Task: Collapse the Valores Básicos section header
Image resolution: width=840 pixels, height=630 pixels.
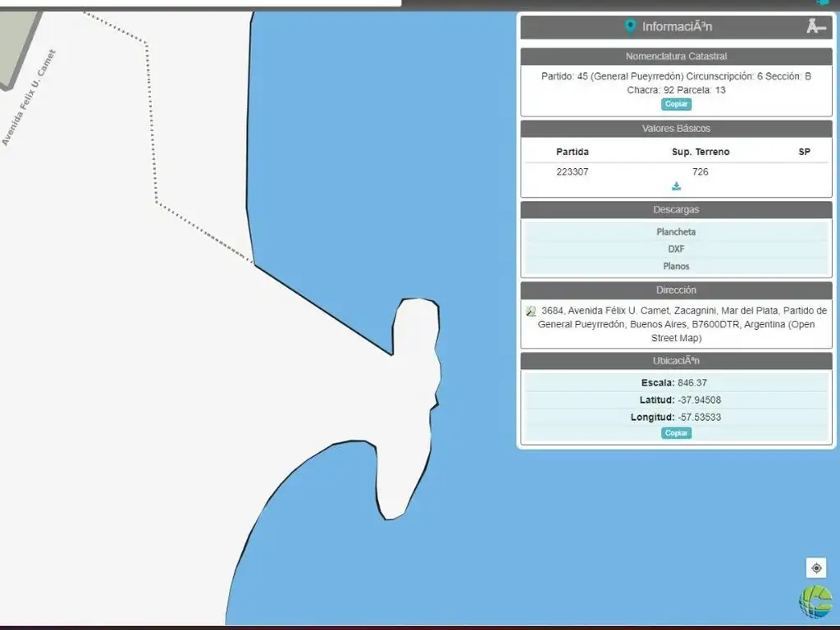Action: (676, 129)
